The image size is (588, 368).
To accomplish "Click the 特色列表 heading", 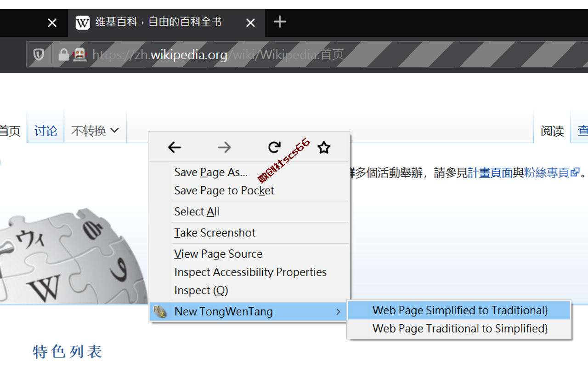I will tap(68, 352).
